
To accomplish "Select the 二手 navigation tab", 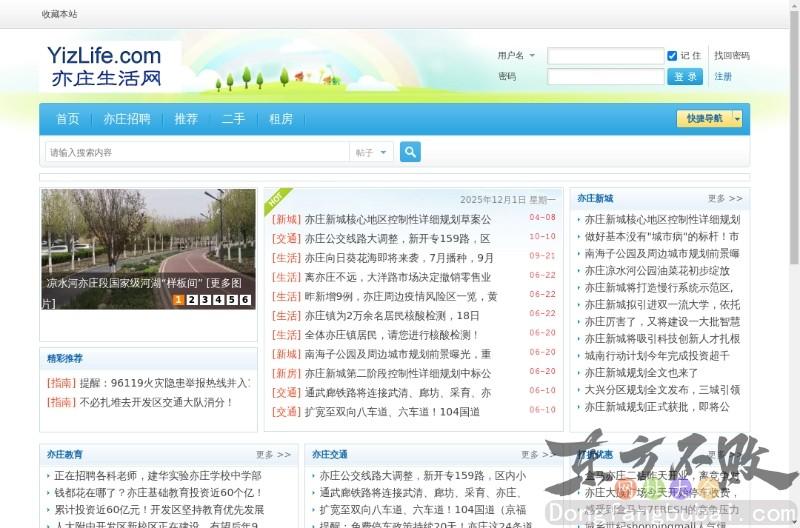I will [233, 119].
